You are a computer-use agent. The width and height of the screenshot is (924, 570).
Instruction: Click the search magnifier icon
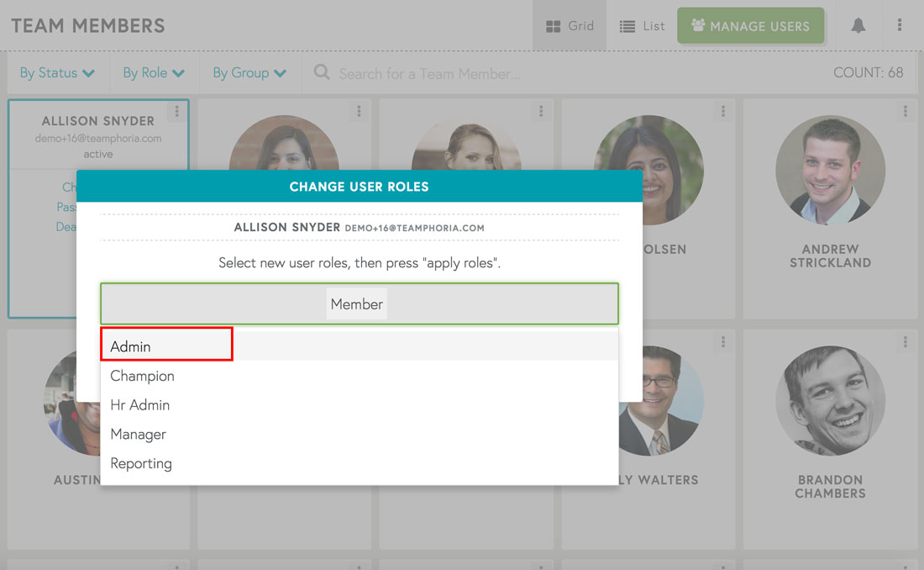pos(321,73)
